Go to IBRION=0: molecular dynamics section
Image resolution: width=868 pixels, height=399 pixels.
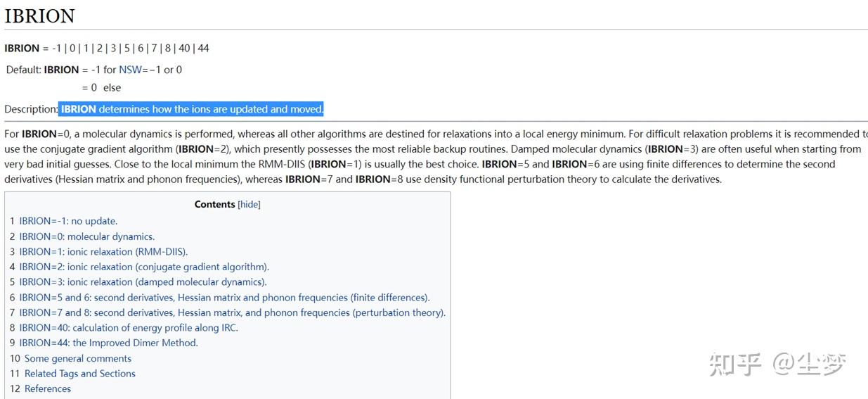pos(86,236)
